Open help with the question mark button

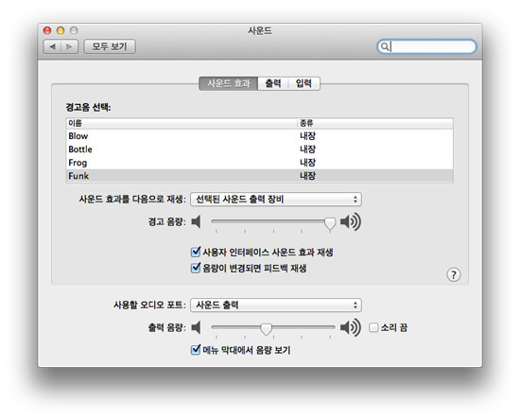(453, 274)
